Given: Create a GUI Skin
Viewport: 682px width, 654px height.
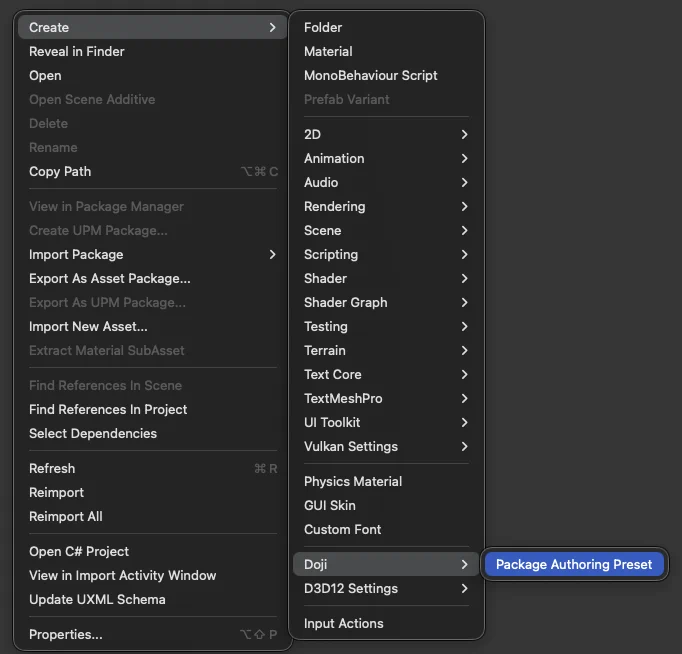Looking at the screenshot, I should point(386,505).
